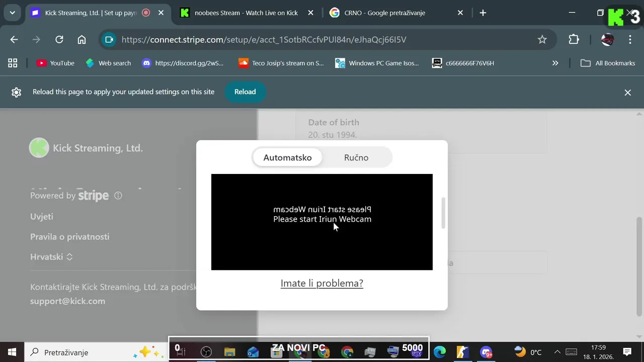
Task: Open OBS Studio from the taskbar
Action: click(206, 352)
